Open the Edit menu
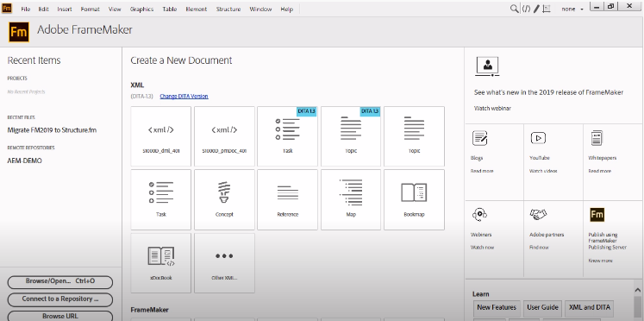The height and width of the screenshot is (321, 644). [43, 9]
